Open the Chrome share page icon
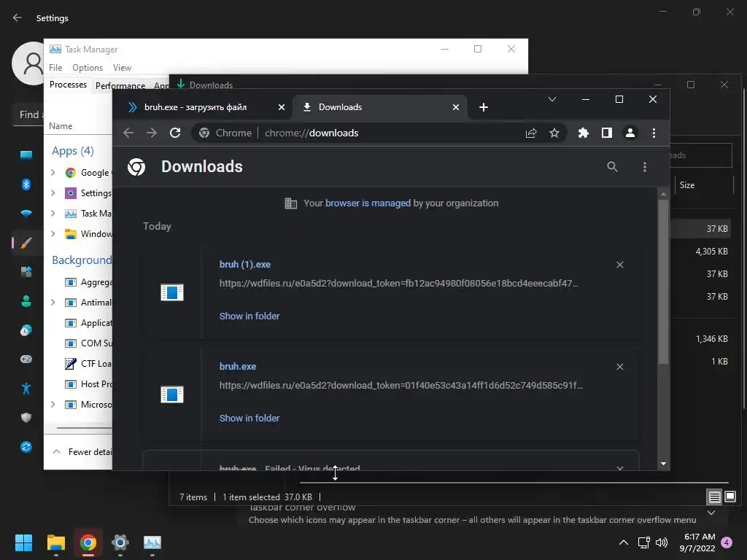This screenshot has width=747, height=560. point(531,133)
